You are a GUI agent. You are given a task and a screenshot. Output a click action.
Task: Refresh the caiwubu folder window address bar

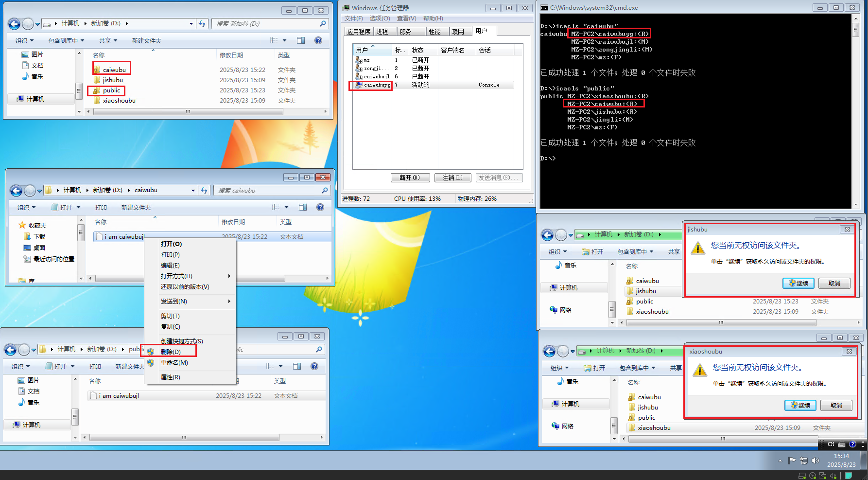(204, 191)
